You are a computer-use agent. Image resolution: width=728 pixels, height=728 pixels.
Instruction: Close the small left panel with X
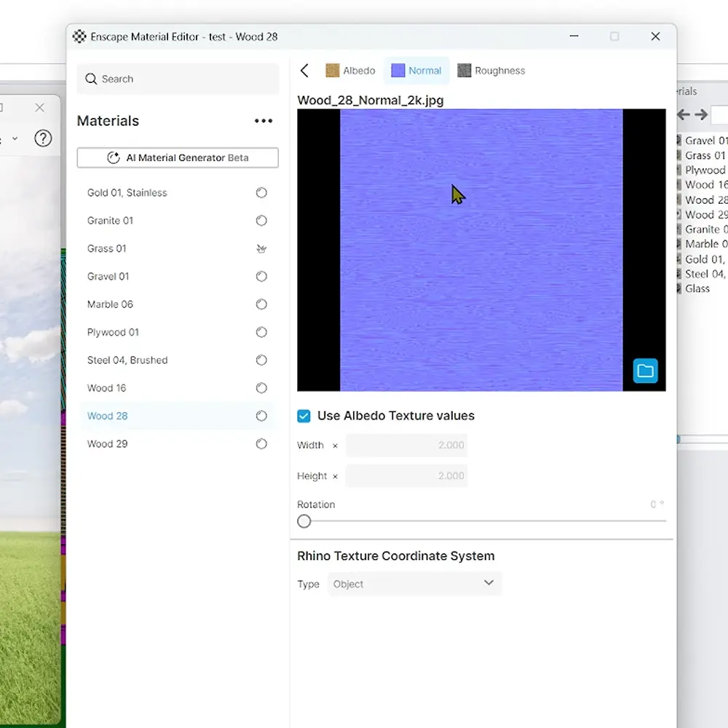39,108
